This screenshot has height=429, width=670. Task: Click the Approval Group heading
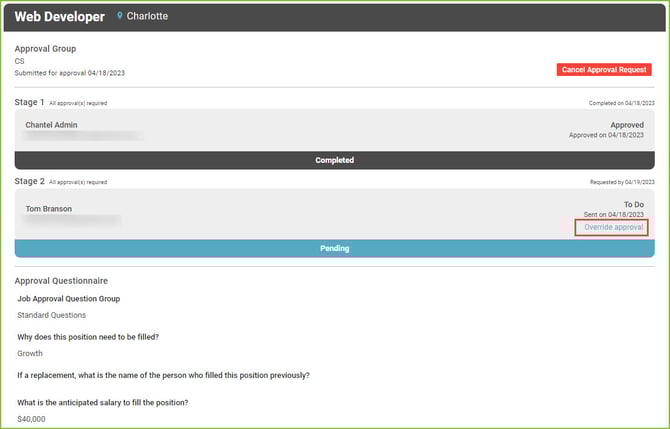click(x=45, y=49)
